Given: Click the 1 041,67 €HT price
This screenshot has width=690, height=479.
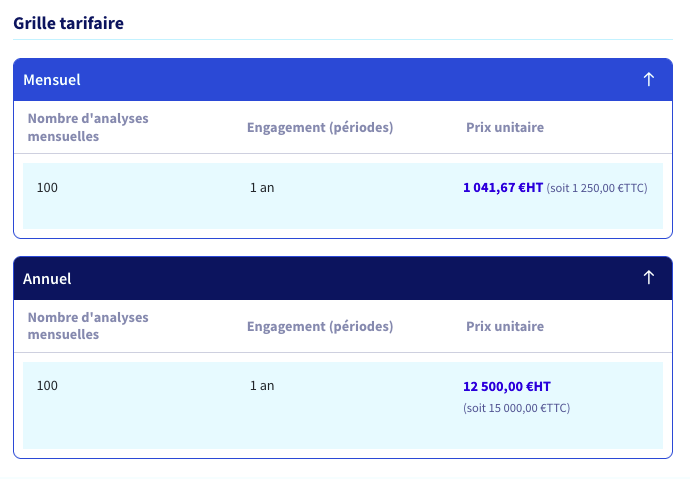Looking at the screenshot, I should (x=503, y=188).
